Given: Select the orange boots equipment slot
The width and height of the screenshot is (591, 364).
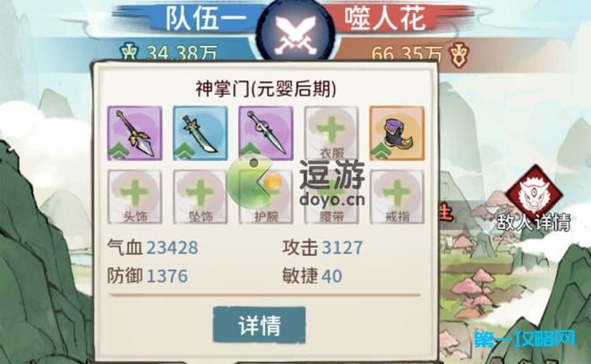Looking at the screenshot, I should [x=397, y=133].
